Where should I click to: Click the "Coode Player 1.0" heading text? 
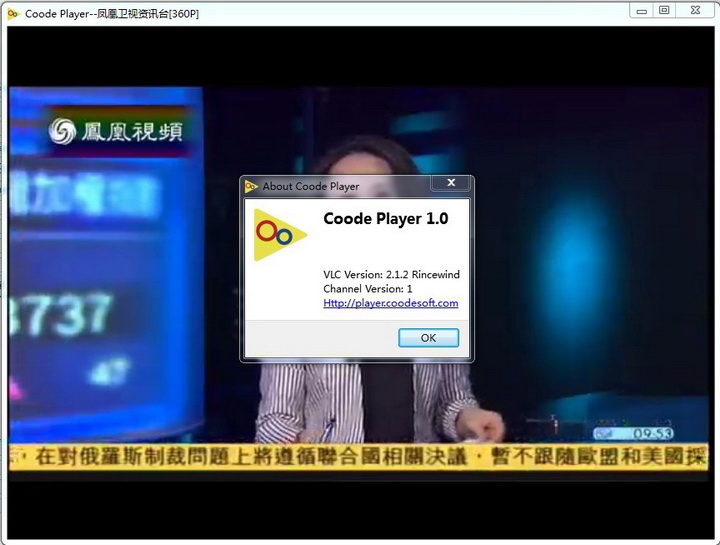pyautogui.click(x=386, y=219)
